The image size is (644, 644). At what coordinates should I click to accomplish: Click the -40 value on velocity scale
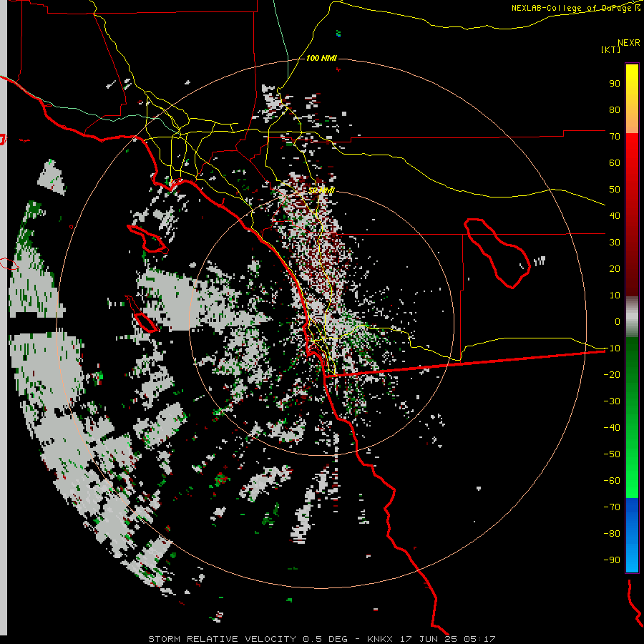pyautogui.click(x=612, y=428)
